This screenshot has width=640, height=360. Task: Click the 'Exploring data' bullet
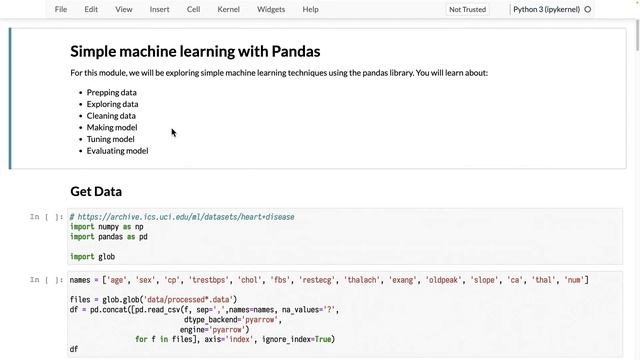tap(112, 104)
